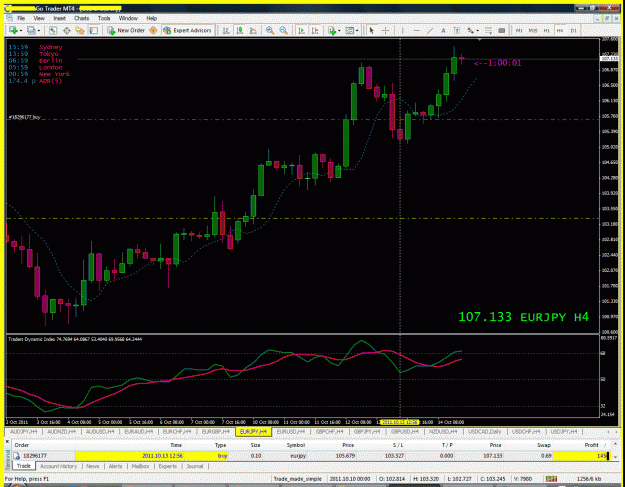Open the Market Watch window icon
This screenshot has width=625, height=487.
pos(53,30)
